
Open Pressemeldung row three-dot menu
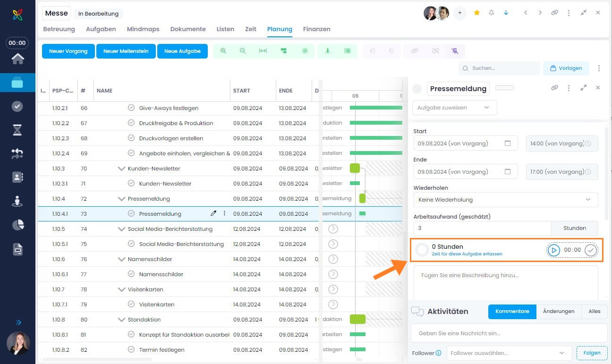(x=224, y=213)
